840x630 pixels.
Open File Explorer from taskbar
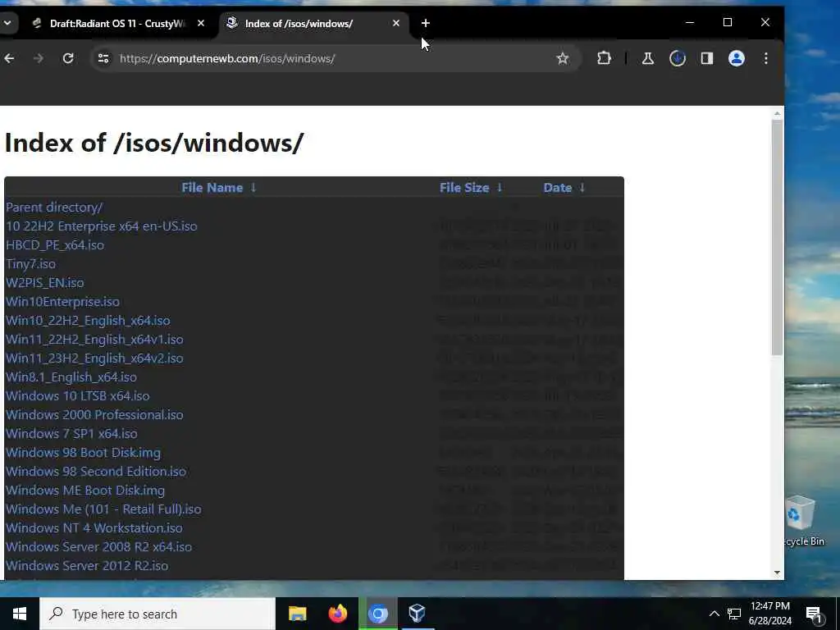point(297,614)
